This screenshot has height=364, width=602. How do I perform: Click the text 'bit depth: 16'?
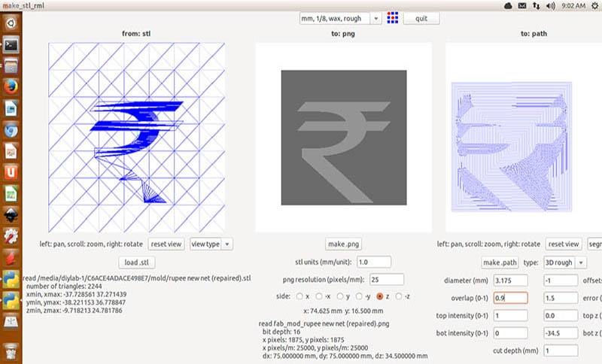coord(281,332)
